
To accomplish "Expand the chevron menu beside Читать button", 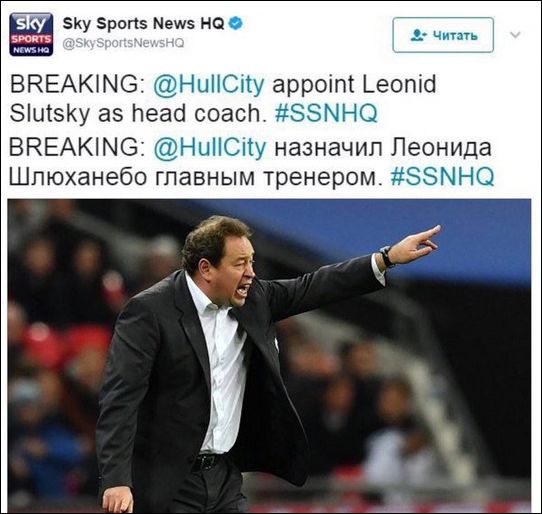I will [x=515, y=35].
